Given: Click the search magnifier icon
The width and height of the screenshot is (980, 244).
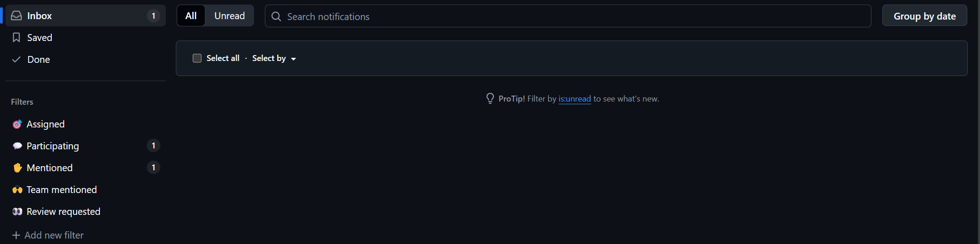Looking at the screenshot, I should click(276, 16).
